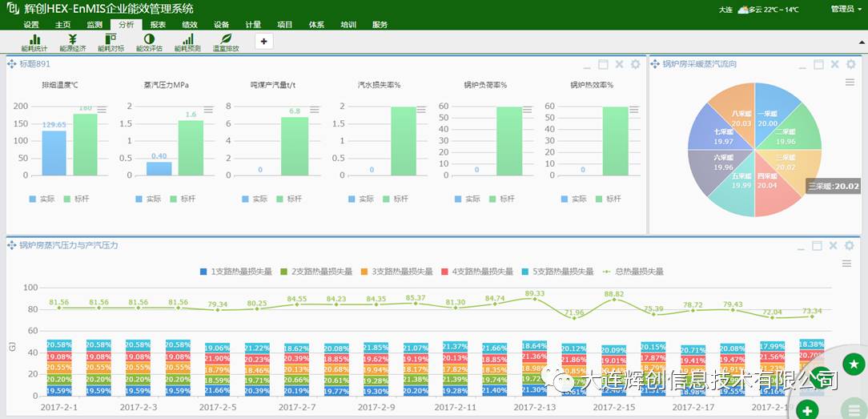
Task: Open the 温室排放 leaf icon
Action: [226, 42]
